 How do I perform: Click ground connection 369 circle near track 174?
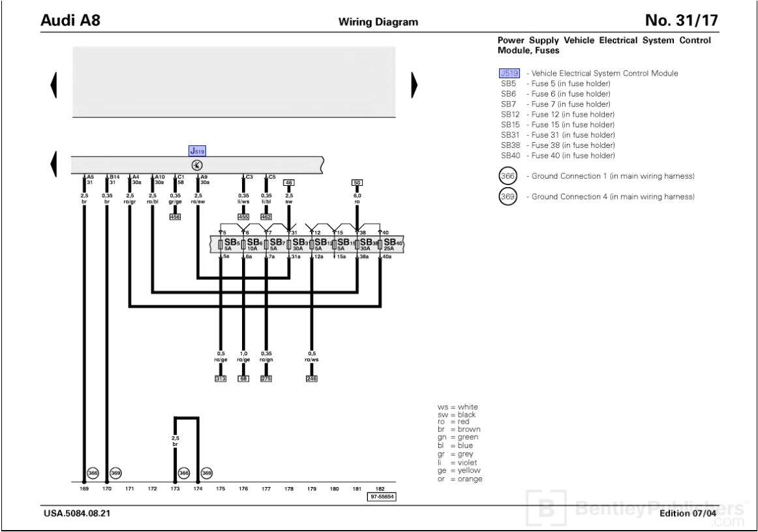tap(207, 471)
